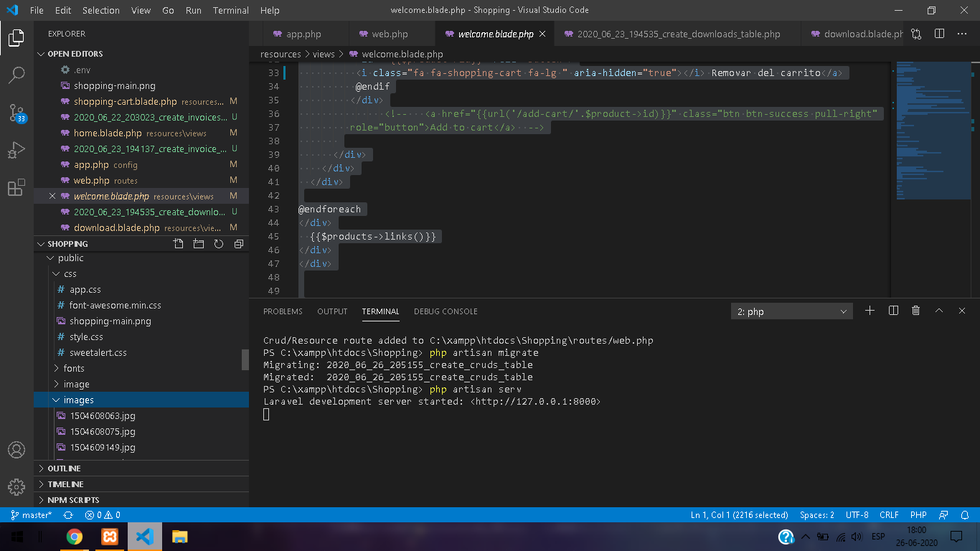
Task: Close welcome.blade.php from Open Editors list
Action: 52,196
